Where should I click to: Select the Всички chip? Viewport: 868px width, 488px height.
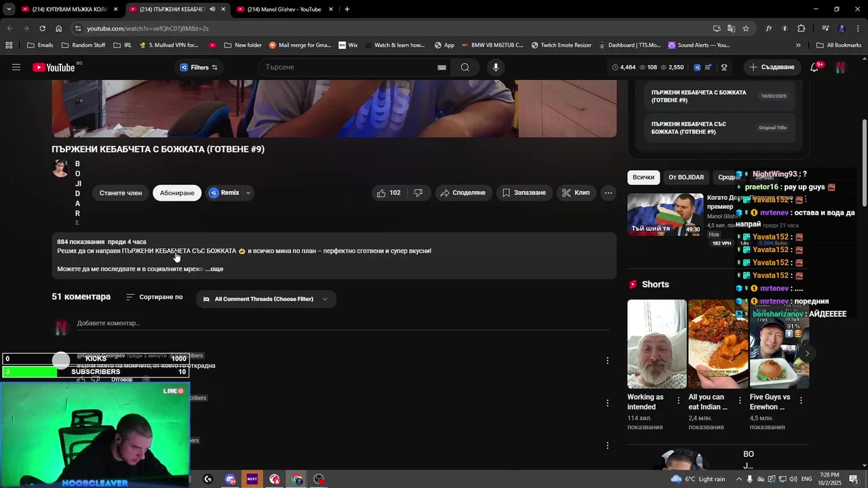pyautogui.click(x=644, y=177)
